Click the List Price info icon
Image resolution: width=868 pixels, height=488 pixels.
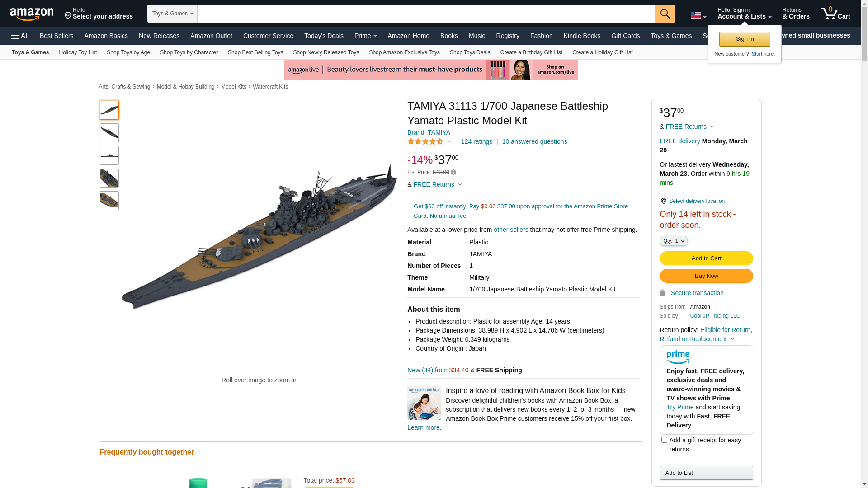pyautogui.click(x=453, y=172)
